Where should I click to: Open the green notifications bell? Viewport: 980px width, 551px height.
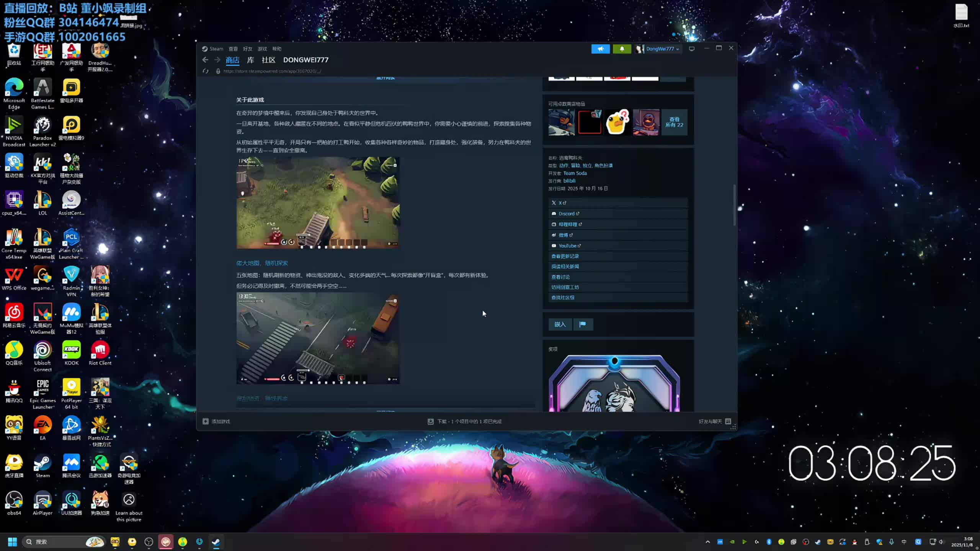pyautogui.click(x=622, y=49)
